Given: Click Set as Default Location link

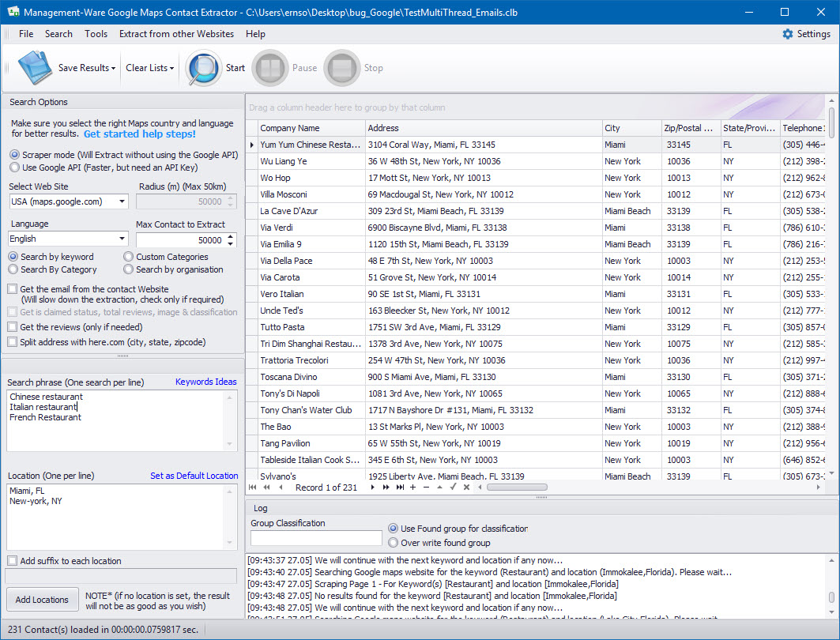Looking at the screenshot, I should tap(194, 476).
